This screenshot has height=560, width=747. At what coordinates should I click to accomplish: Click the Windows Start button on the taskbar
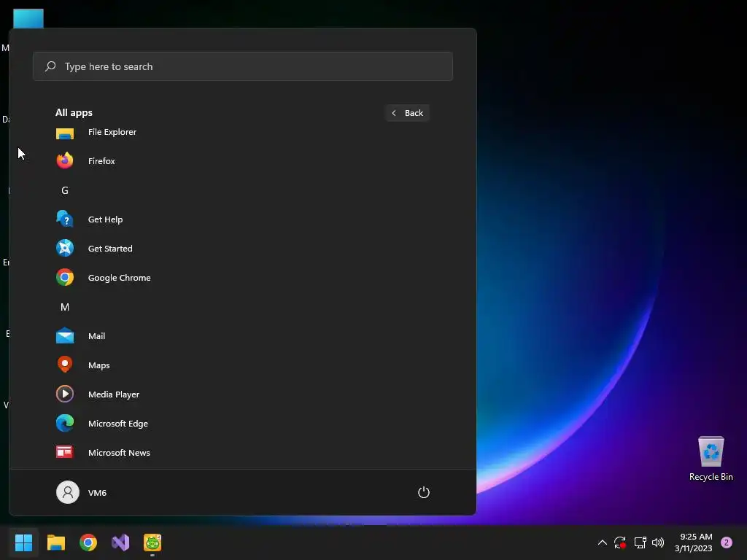pos(23,542)
